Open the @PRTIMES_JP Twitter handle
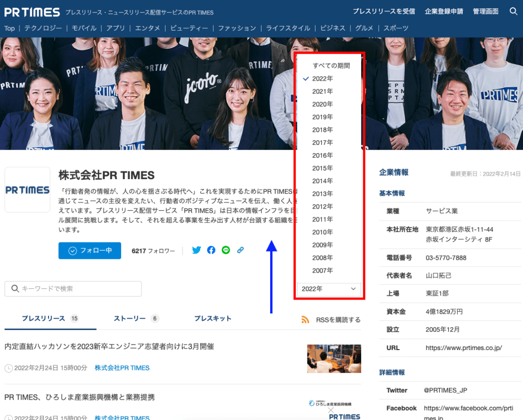This screenshot has width=523, height=420. pos(445,390)
